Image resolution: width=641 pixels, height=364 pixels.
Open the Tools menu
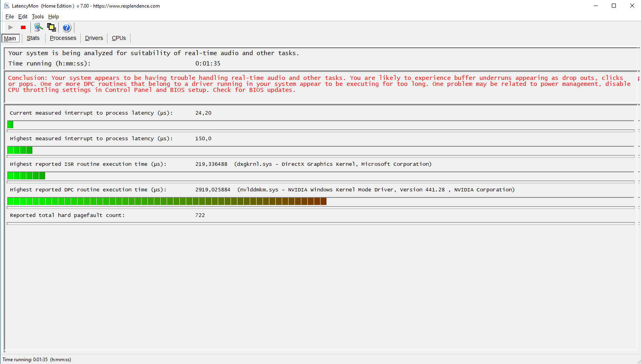pyautogui.click(x=38, y=16)
